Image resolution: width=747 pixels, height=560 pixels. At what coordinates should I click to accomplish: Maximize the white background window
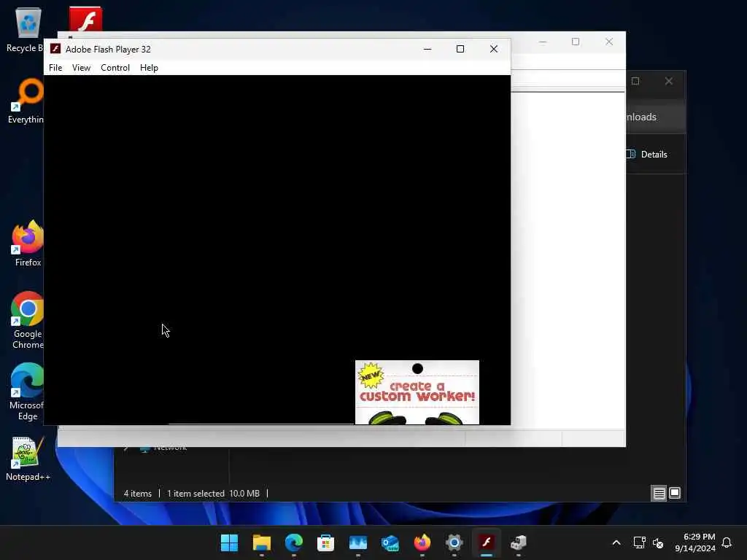[576, 42]
